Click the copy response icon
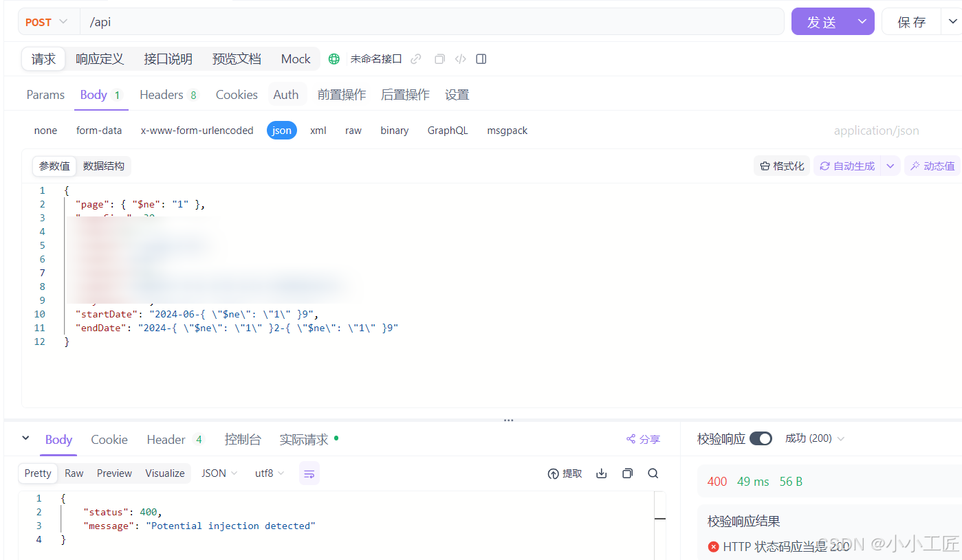The width and height of the screenshot is (962, 560). tap(627, 473)
